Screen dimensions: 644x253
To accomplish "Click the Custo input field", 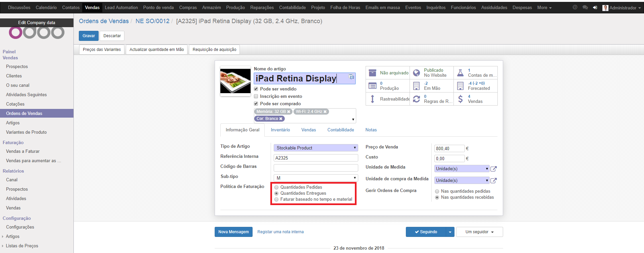I will click(x=449, y=159).
